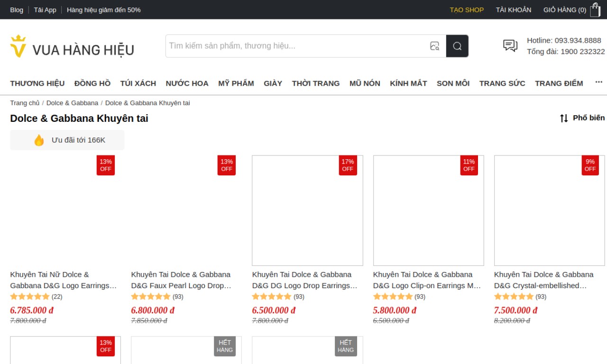Open the GIÀY menu
Screen dimensions: 607x364
click(273, 83)
